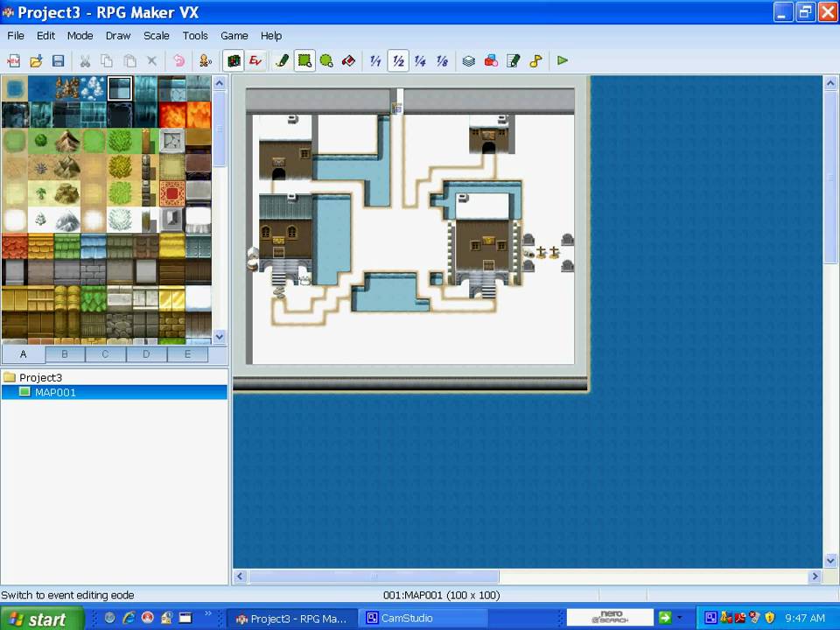Select MAP001 in the map tree
Image resolution: width=840 pixels, height=630 pixels.
tap(114, 392)
